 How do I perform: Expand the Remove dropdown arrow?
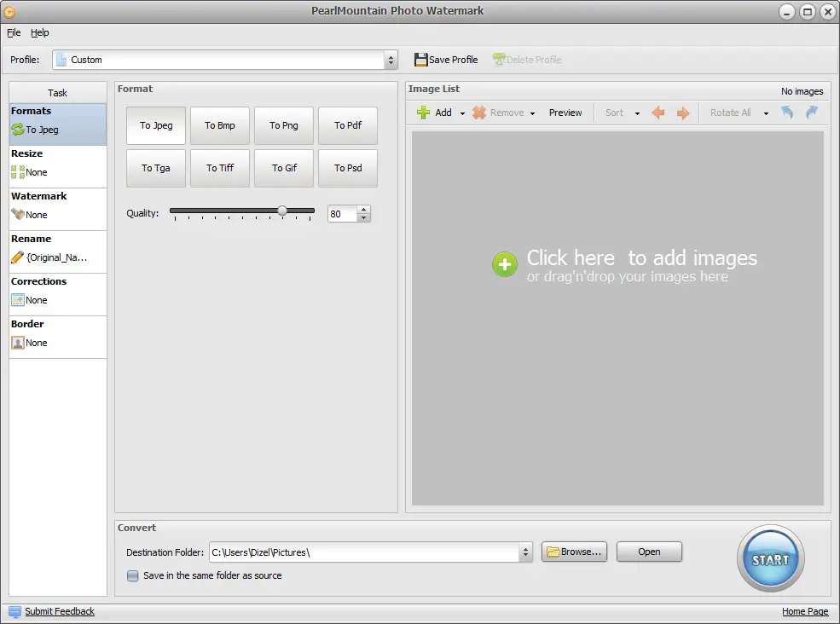[532, 113]
